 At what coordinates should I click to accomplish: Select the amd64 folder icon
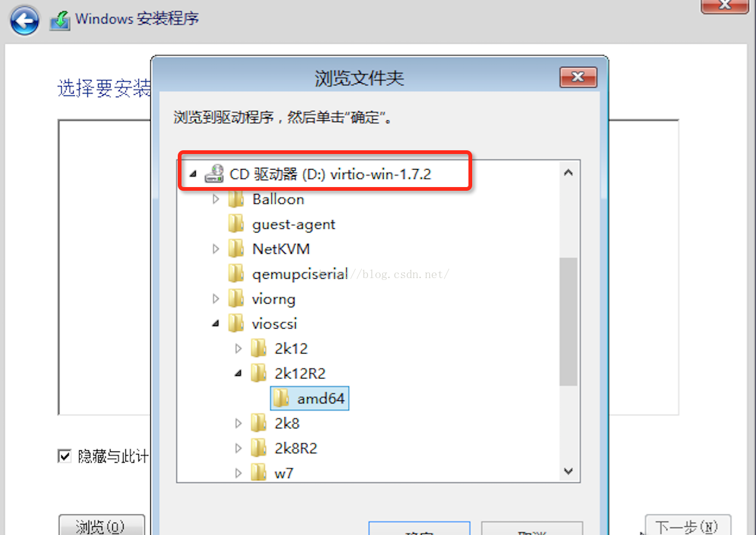click(281, 398)
